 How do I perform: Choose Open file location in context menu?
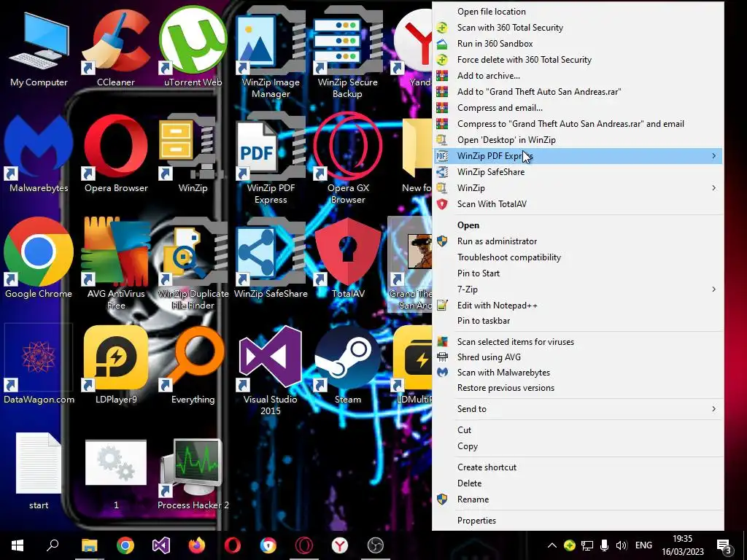click(x=578, y=12)
